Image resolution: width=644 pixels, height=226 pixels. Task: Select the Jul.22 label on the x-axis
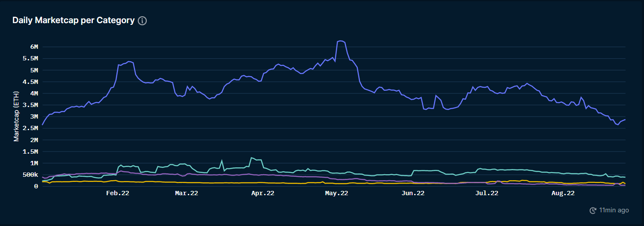pyautogui.click(x=487, y=193)
